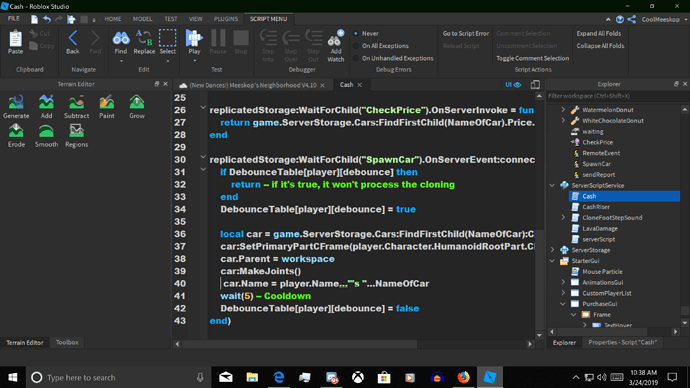Go Back in script navigation

(x=73, y=39)
